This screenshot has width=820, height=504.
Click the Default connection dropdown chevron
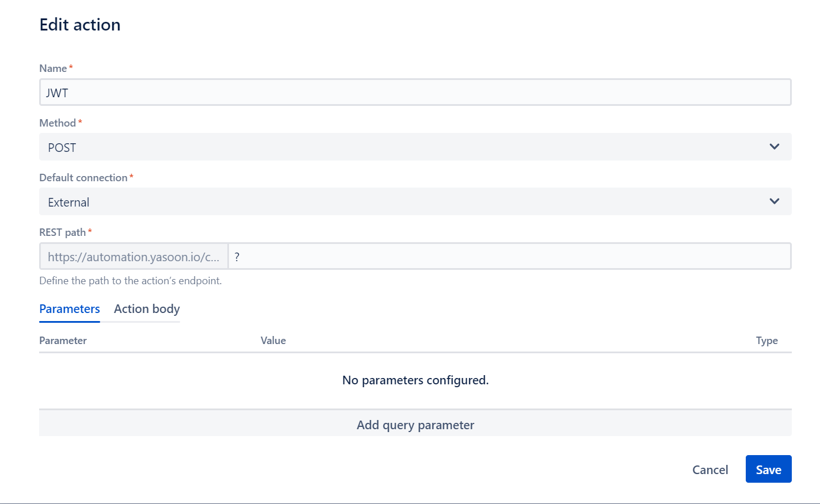(775, 201)
